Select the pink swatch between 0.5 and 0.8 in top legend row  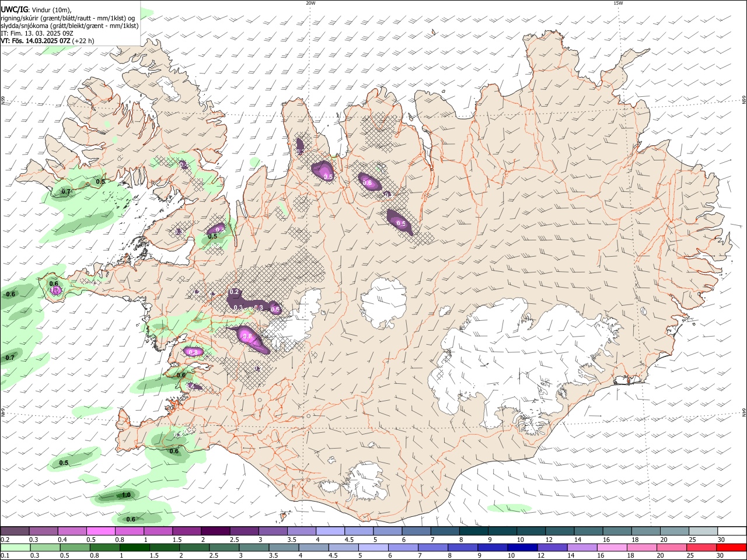(100, 531)
